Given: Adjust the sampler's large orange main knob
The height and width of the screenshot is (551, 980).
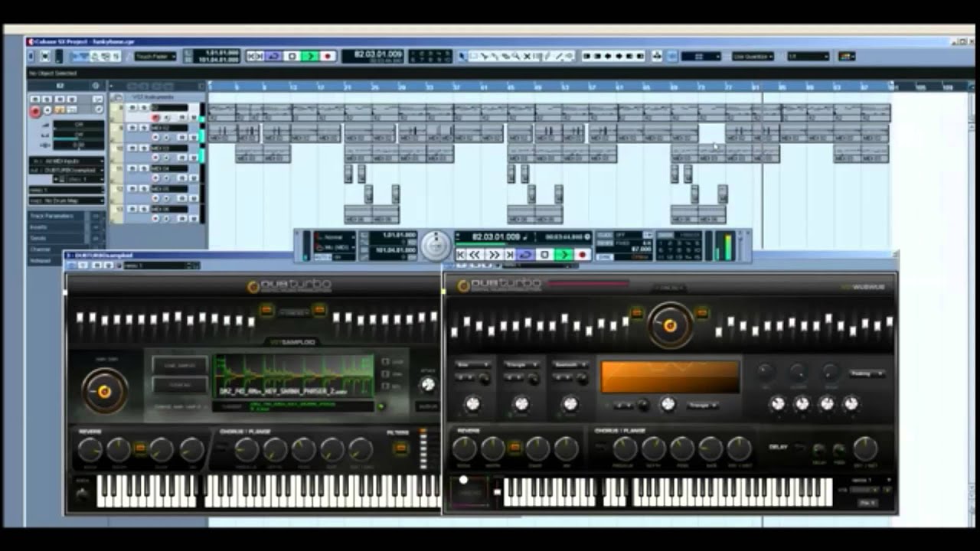Looking at the screenshot, I should [105, 391].
